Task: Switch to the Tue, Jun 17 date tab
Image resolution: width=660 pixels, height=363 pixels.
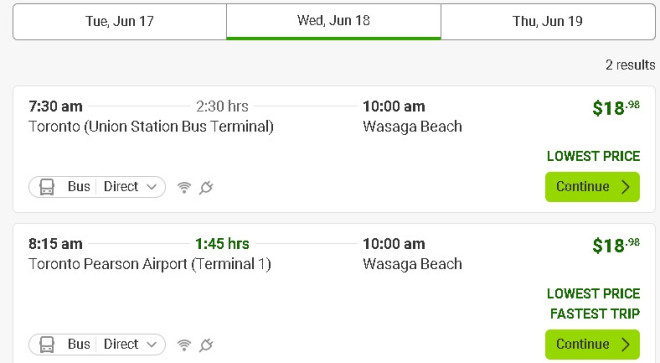Action: 120,21
